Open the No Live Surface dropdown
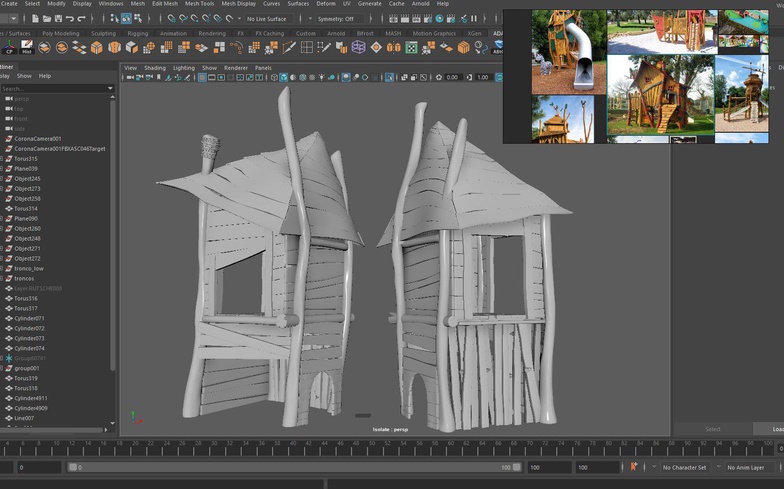Viewport: 784px width, 489px height. coord(266,18)
